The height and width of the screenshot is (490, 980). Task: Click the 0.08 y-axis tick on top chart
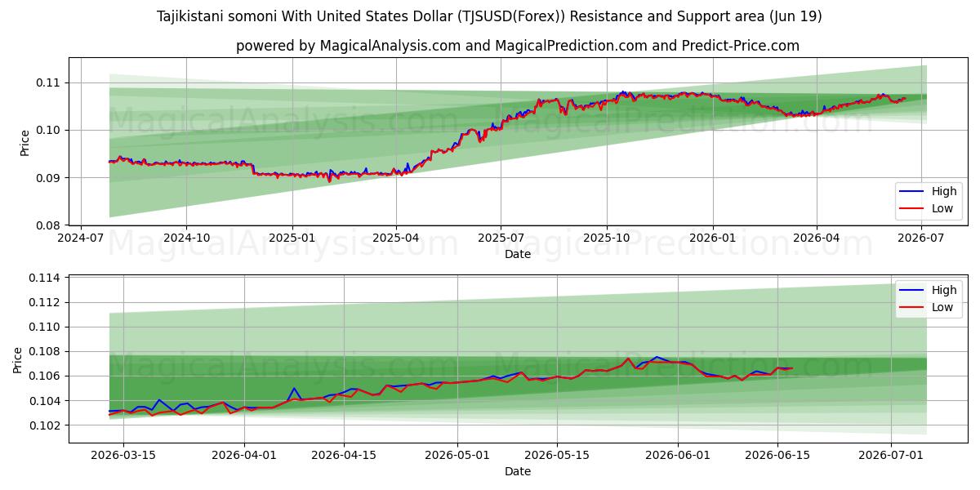50,225
